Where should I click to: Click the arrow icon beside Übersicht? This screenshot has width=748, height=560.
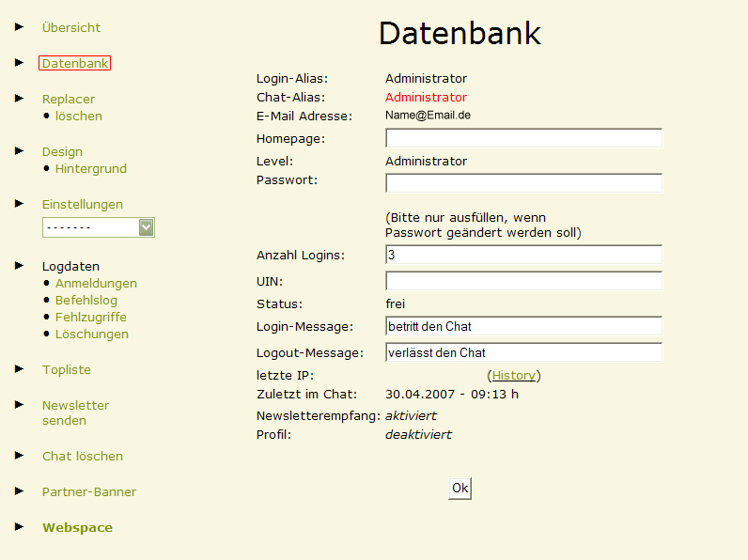[19, 26]
